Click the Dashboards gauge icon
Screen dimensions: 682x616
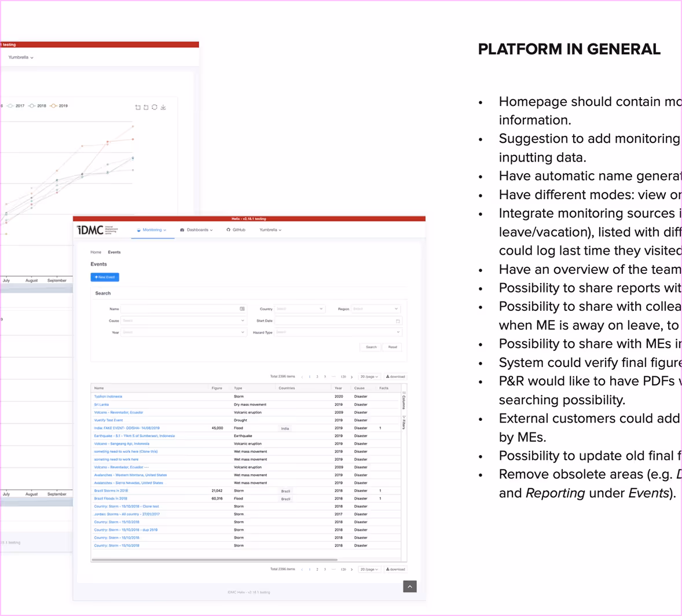(182, 230)
